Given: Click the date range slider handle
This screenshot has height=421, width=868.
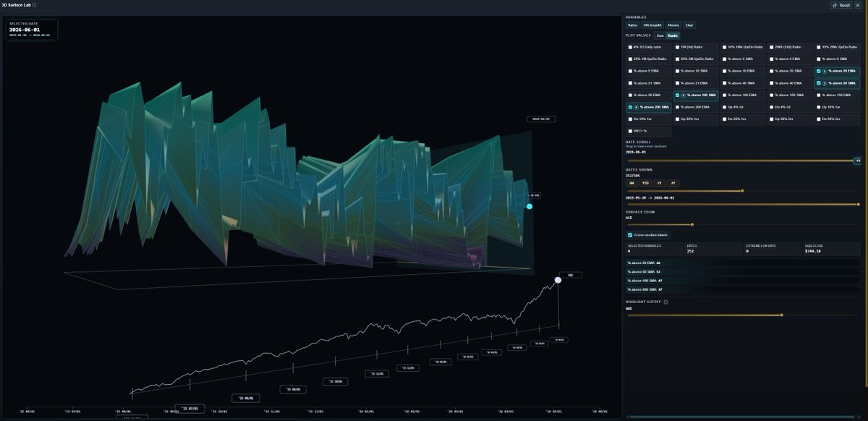Looking at the screenshot, I should [859, 205].
